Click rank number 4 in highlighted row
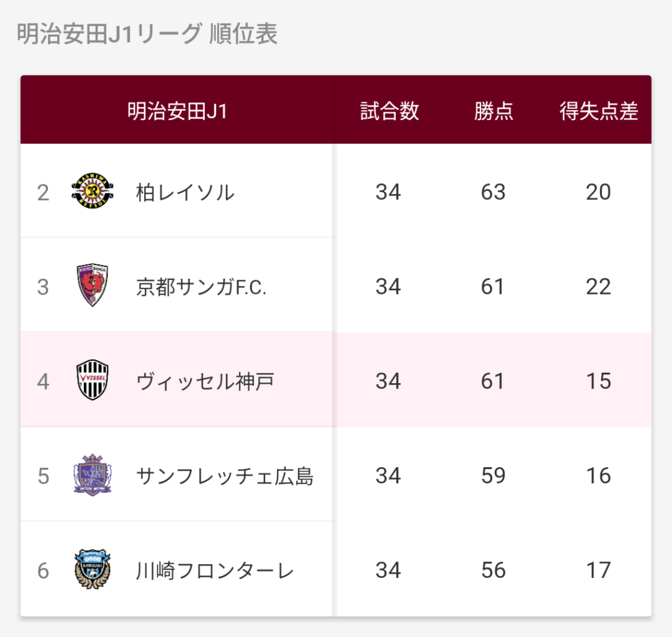The width and height of the screenshot is (672, 637). coord(43,381)
